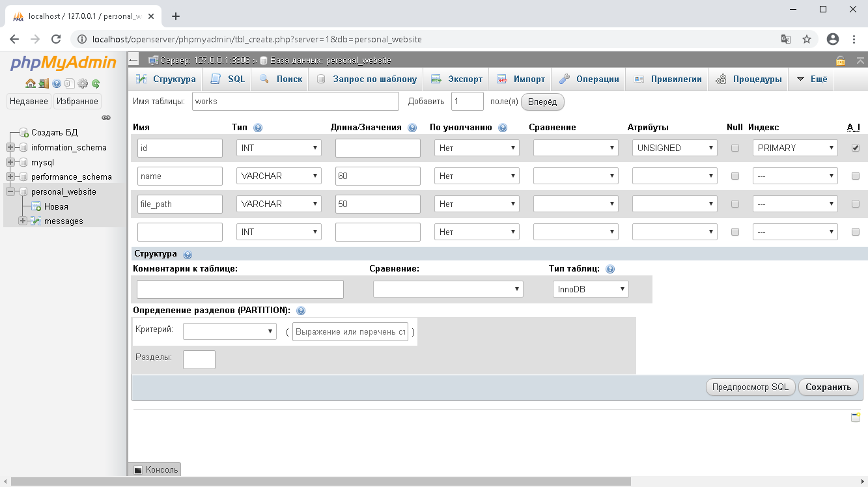
Task: Collapse page header with top-right arrow icon
Action: pyautogui.click(x=861, y=61)
